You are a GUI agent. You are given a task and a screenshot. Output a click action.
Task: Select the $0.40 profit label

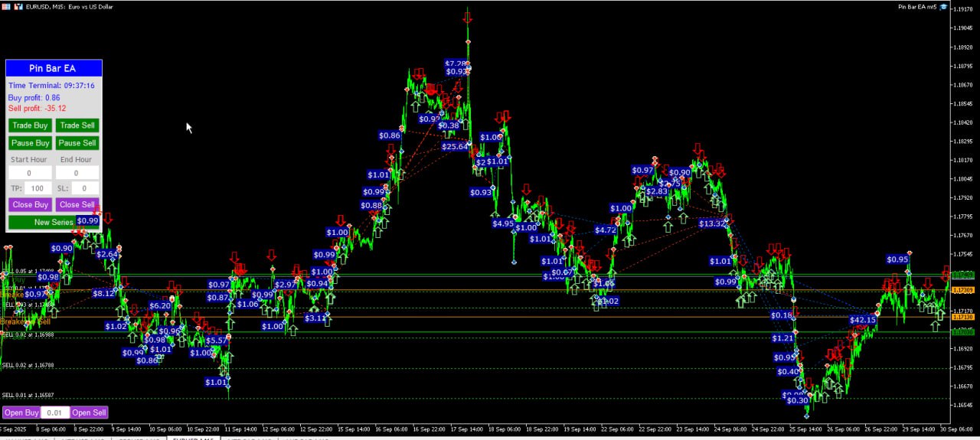click(789, 372)
